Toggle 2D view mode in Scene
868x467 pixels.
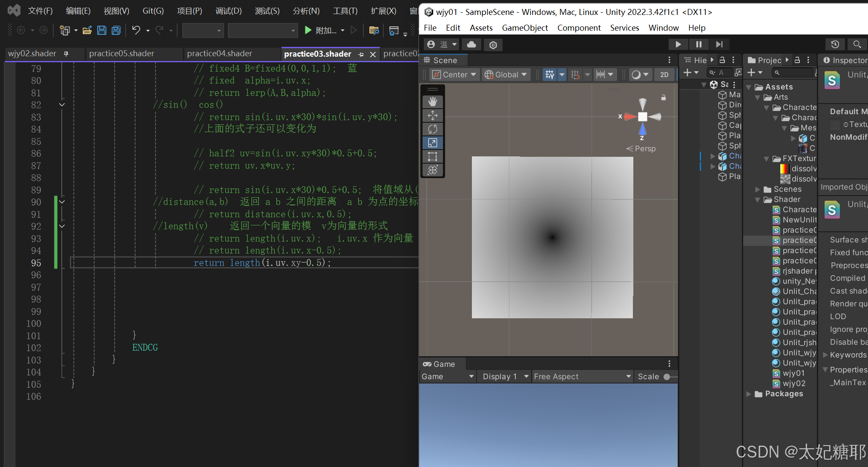pyautogui.click(x=664, y=75)
